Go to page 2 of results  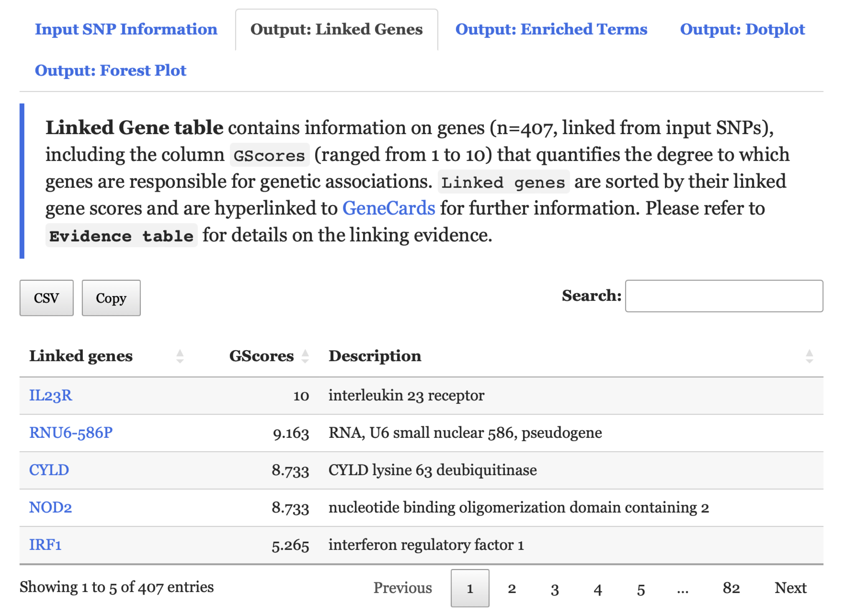pos(512,588)
